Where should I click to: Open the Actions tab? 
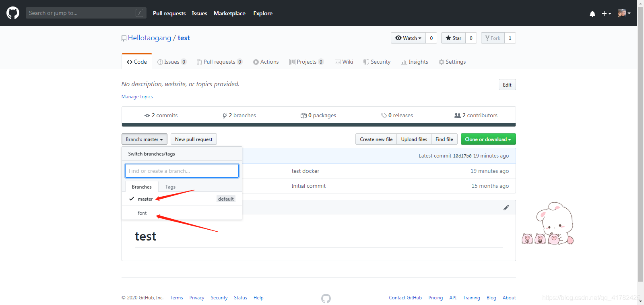(266, 62)
